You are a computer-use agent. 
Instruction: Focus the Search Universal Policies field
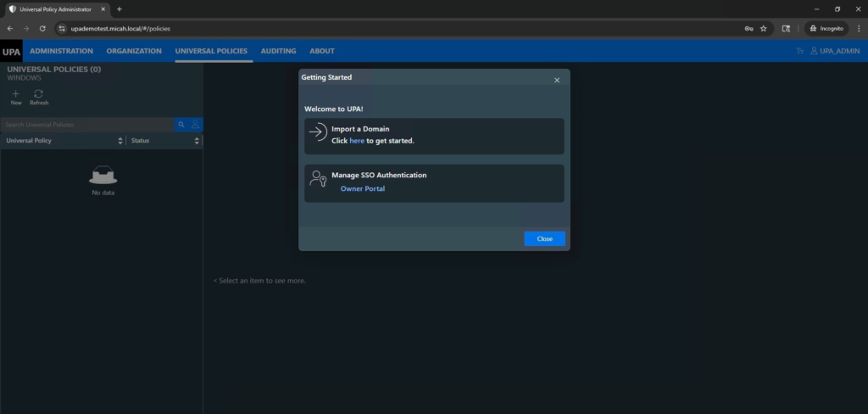point(86,125)
